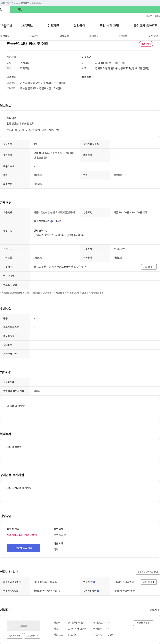
Task: Click the contact 정잔디(070-7726-7471)
Action: click(47, 591)
